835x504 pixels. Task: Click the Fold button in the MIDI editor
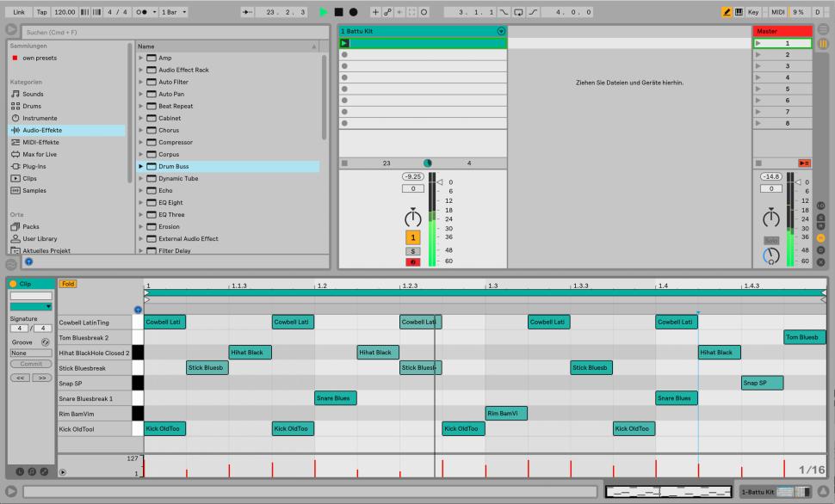pos(66,282)
